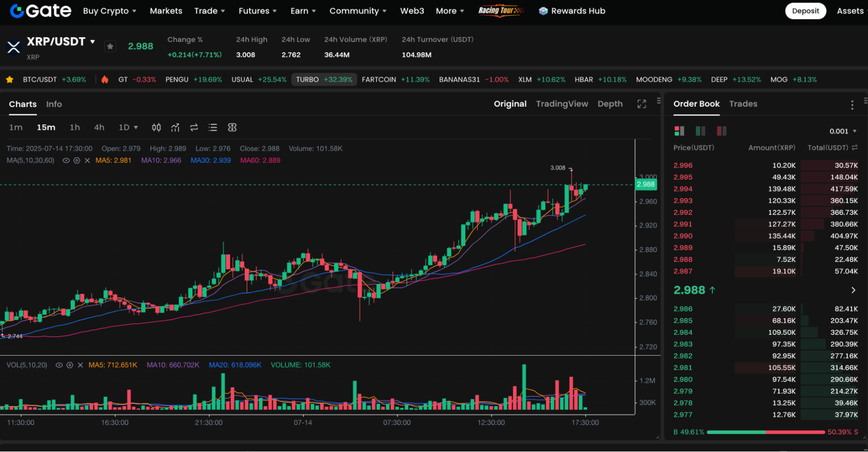Open TURBO in the ticker bar

324,79
